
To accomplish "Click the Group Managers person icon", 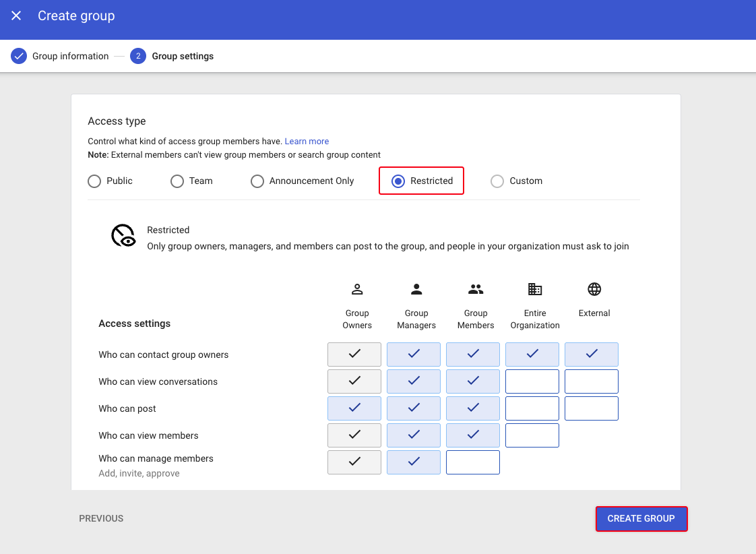I will point(416,289).
